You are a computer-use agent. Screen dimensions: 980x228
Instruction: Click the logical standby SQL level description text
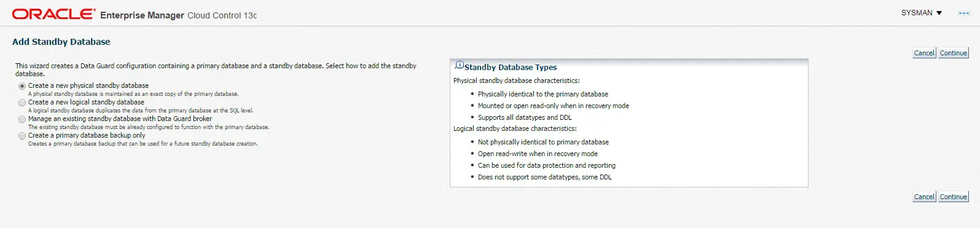pyautogui.click(x=141, y=111)
